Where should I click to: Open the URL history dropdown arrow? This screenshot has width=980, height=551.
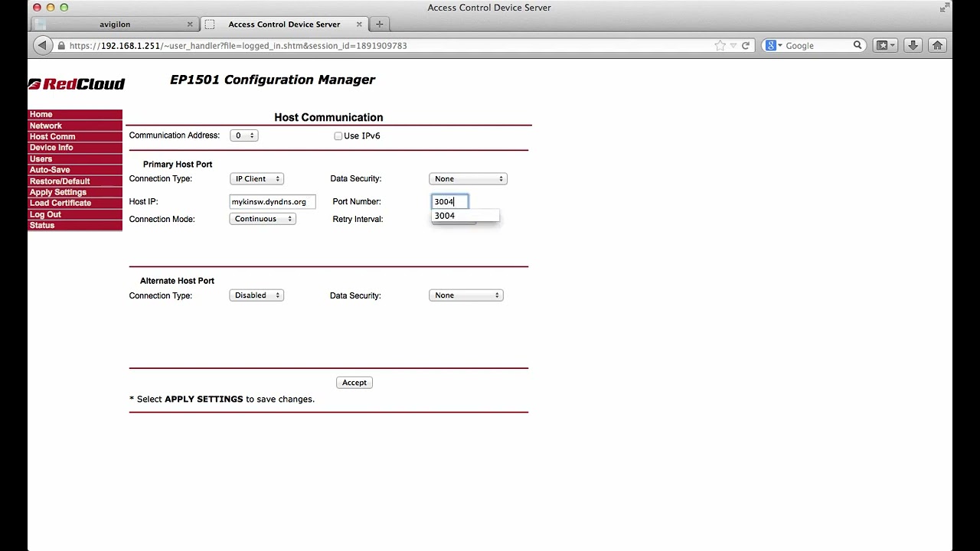point(733,46)
